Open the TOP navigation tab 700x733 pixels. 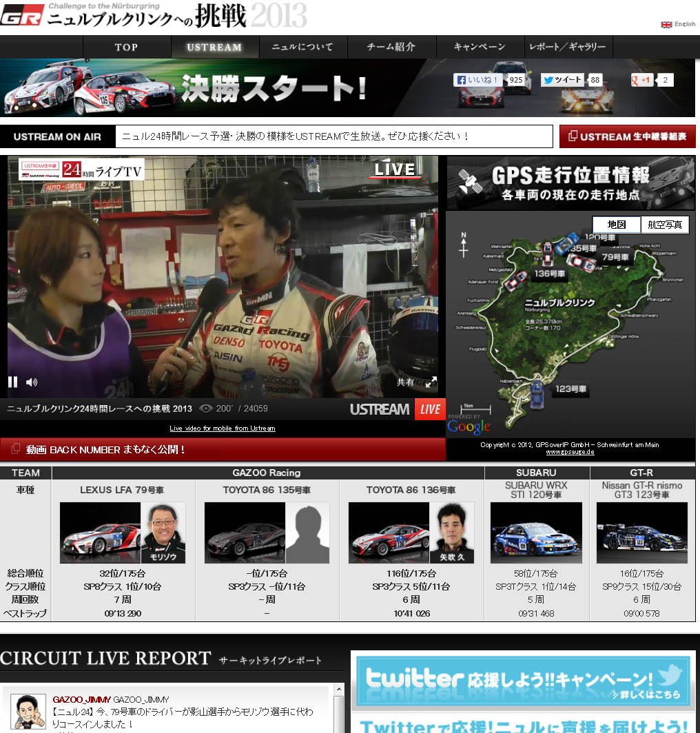point(126,48)
